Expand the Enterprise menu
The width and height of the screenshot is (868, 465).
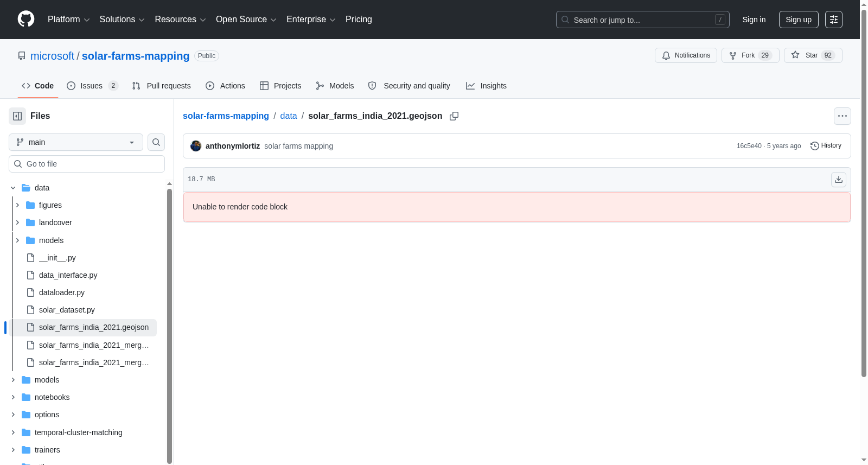click(x=311, y=20)
